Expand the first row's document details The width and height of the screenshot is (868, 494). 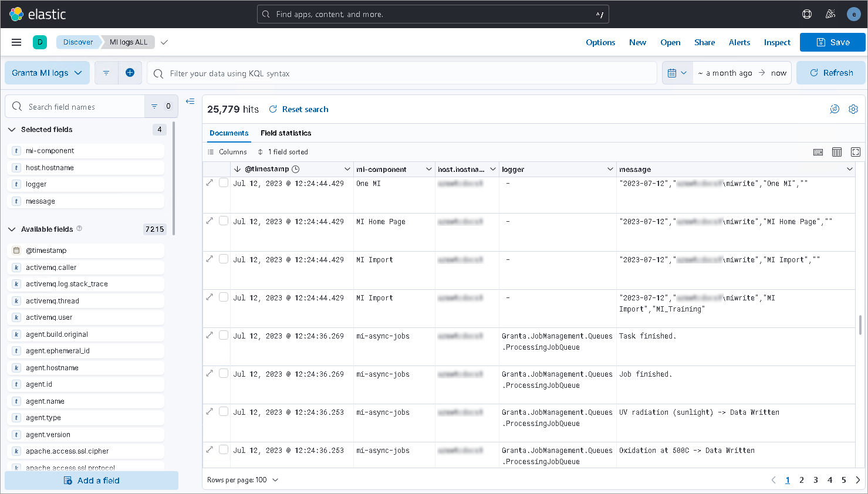coord(210,183)
